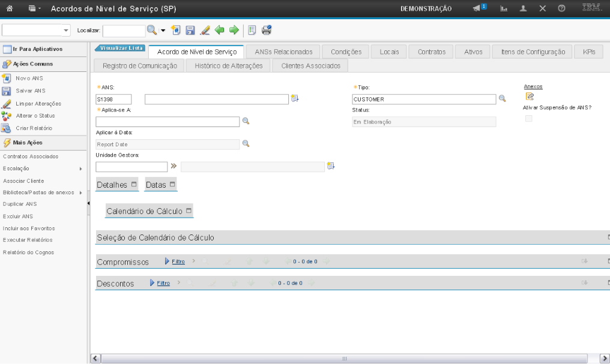Click the New ANS toolbar icon
This screenshot has height=364, width=610.
pos(176,30)
